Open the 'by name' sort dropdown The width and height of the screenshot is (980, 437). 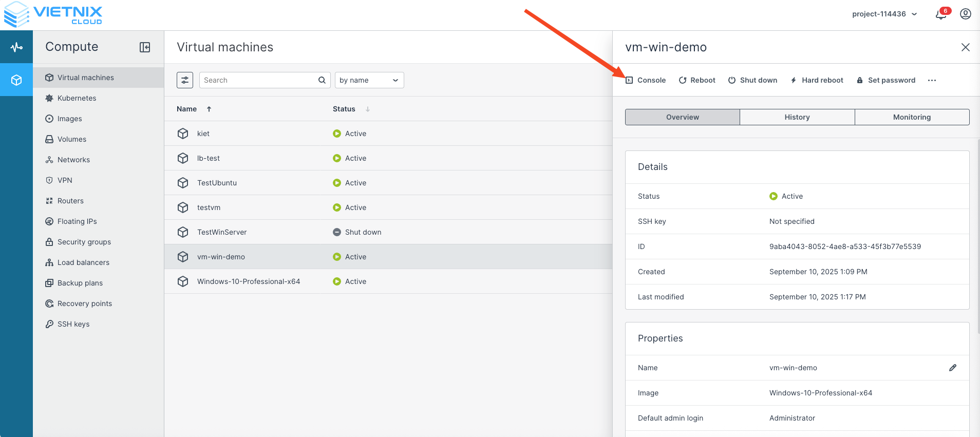tap(369, 80)
